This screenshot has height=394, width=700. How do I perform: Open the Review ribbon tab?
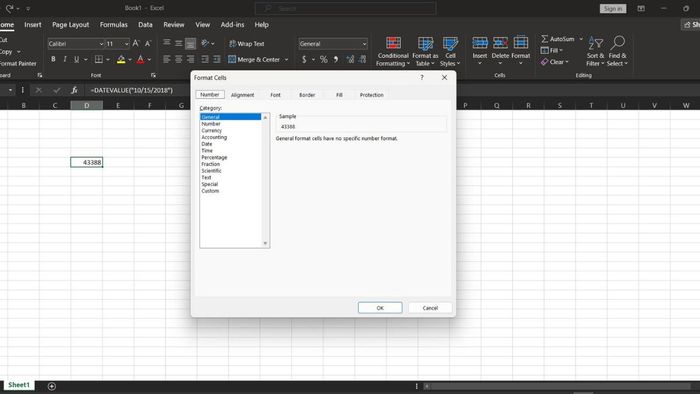point(174,25)
